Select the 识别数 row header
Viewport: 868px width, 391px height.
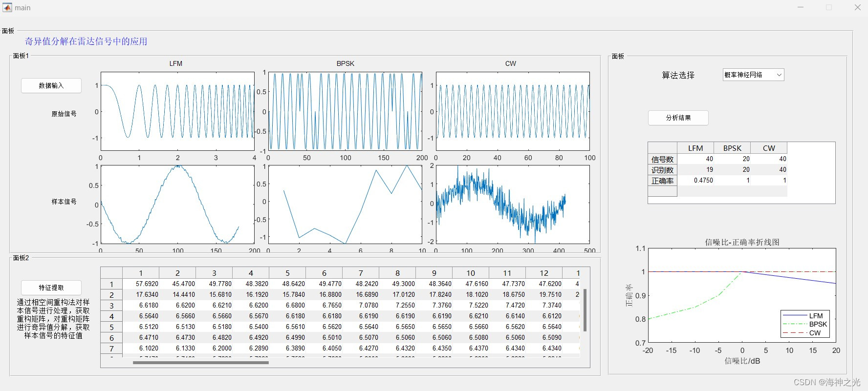pyautogui.click(x=662, y=170)
